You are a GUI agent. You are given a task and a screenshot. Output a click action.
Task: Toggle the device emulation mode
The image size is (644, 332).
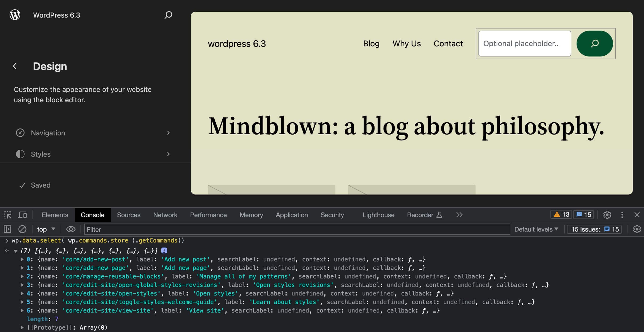point(22,214)
